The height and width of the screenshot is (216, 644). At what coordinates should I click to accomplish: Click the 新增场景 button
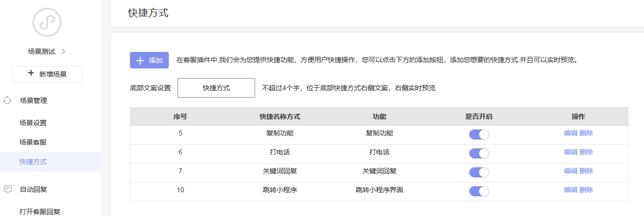point(47,74)
